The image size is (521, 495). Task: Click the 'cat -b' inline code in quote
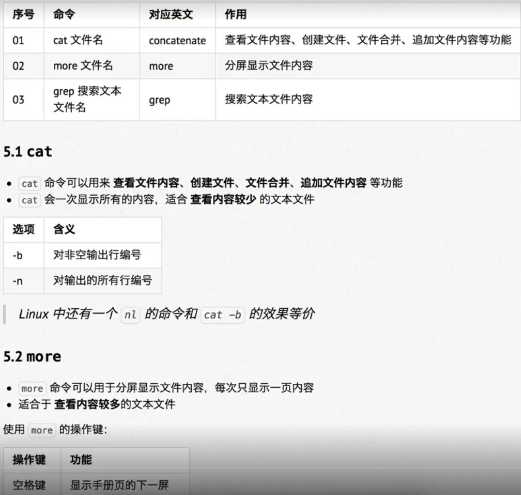pos(222,314)
